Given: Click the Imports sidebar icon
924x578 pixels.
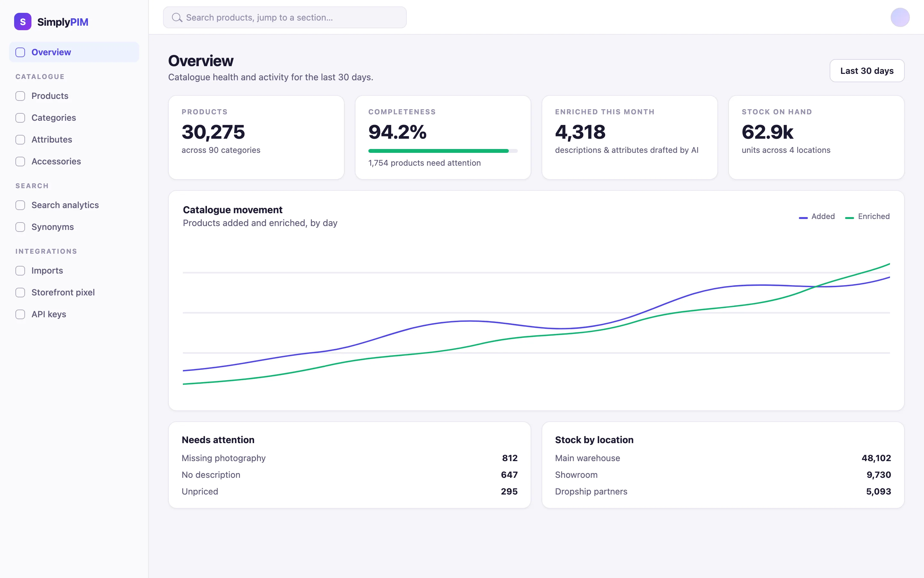Looking at the screenshot, I should click(x=20, y=271).
